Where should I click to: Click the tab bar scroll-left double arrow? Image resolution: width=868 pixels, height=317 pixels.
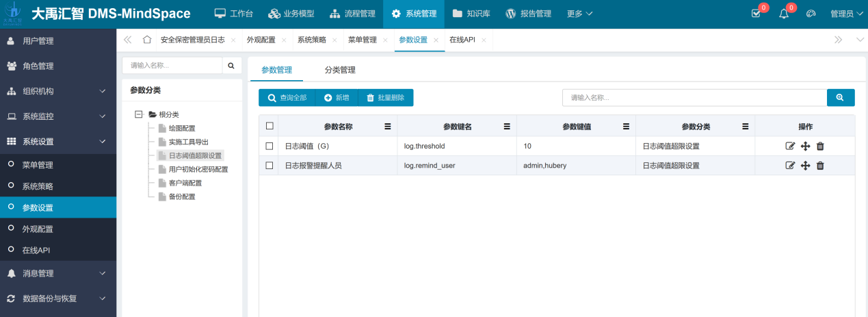pyautogui.click(x=127, y=40)
